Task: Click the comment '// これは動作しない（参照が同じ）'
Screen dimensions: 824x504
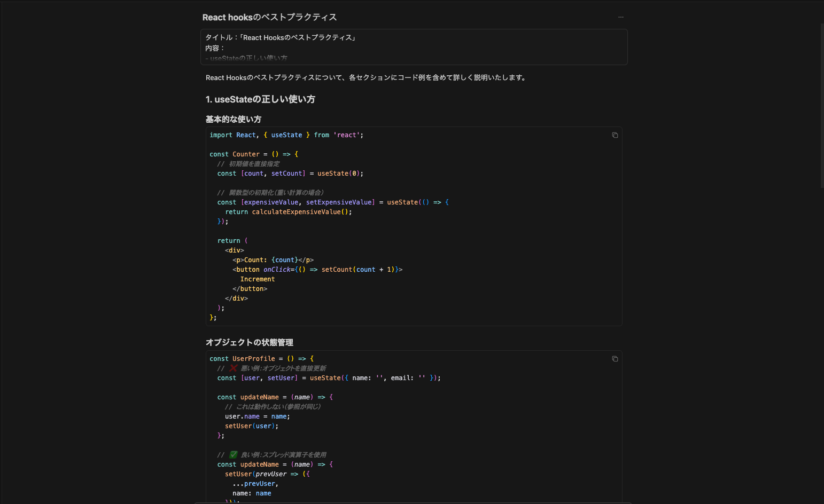Action: [273, 407]
